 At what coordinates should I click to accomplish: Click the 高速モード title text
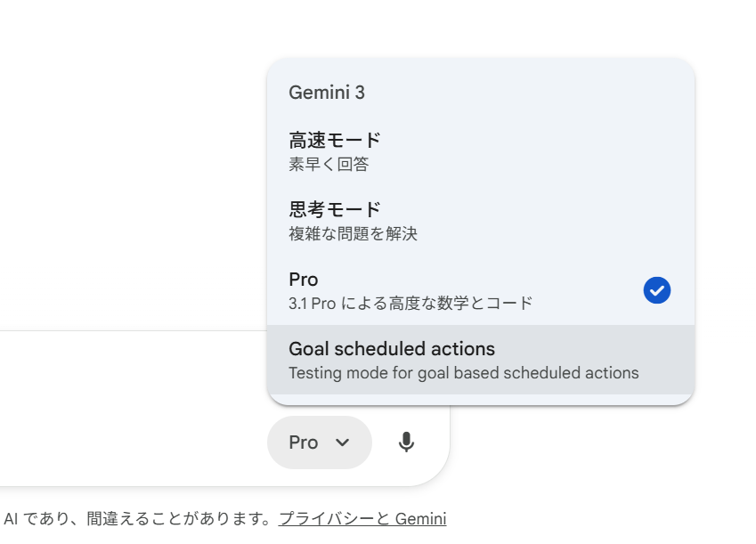click(x=335, y=141)
